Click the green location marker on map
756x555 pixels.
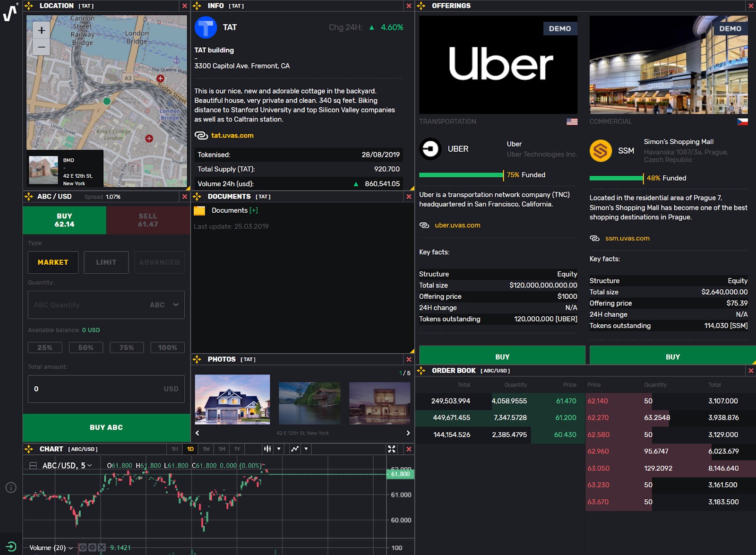107,101
